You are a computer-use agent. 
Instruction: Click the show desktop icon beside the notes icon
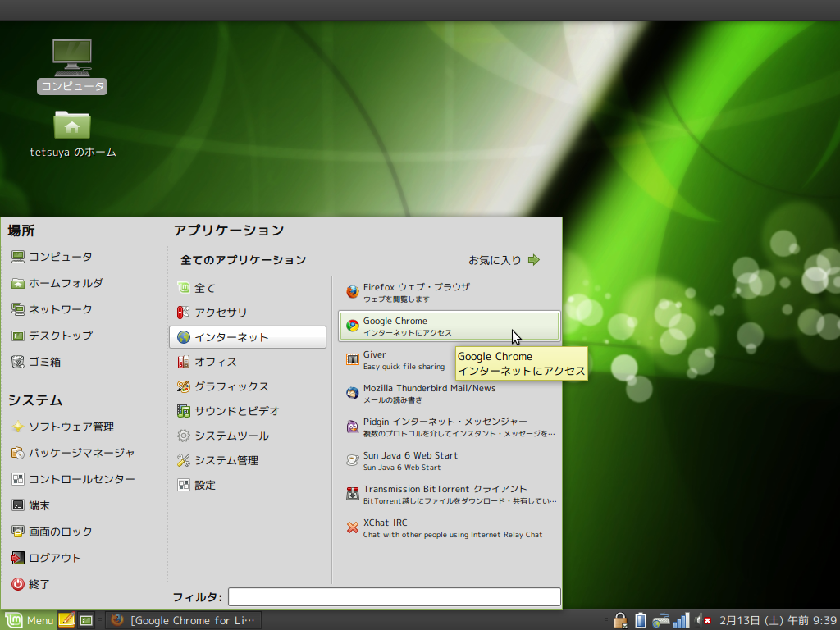pyautogui.click(x=85, y=620)
